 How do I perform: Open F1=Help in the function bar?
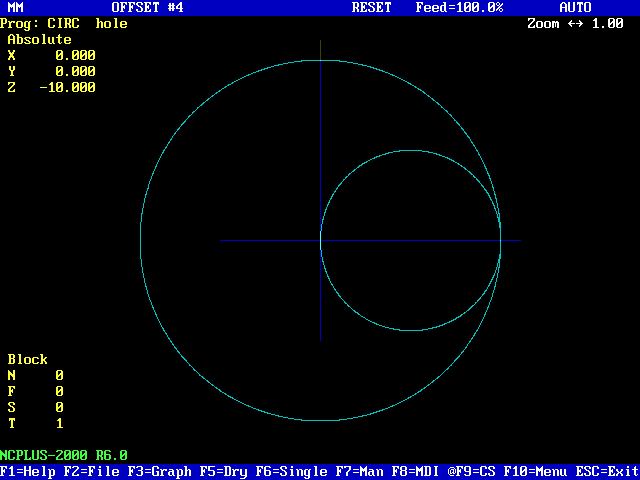click(x=28, y=472)
